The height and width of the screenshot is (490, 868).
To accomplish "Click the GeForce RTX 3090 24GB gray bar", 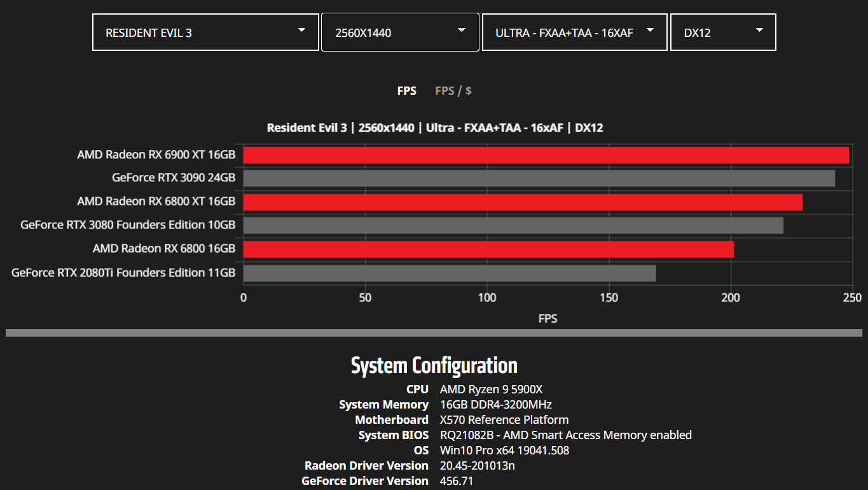I will point(539,178).
